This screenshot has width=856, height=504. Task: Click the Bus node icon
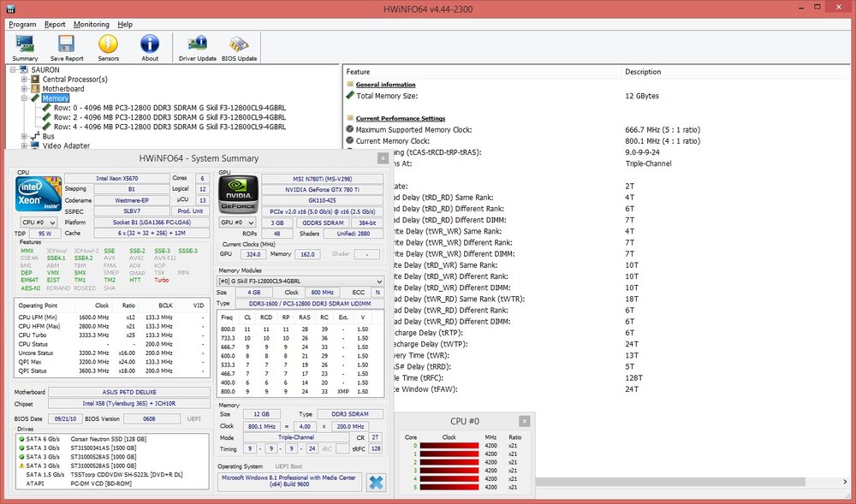pos(35,136)
